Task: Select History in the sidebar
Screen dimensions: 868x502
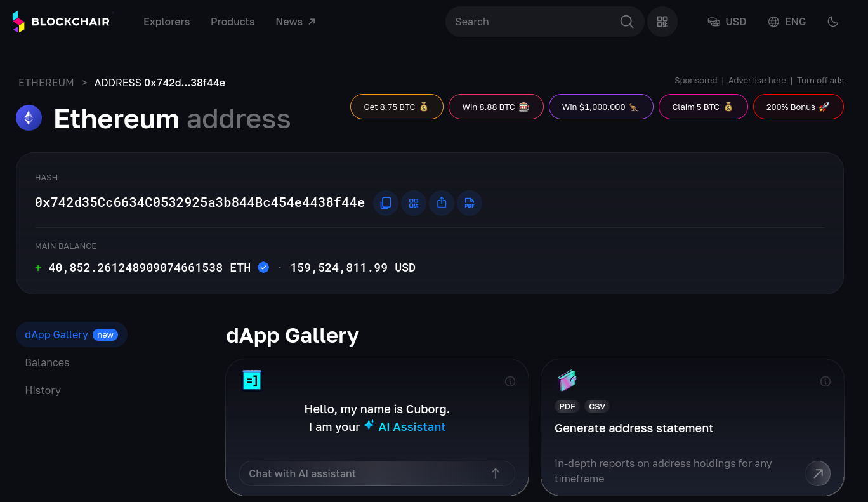Action: 43,390
